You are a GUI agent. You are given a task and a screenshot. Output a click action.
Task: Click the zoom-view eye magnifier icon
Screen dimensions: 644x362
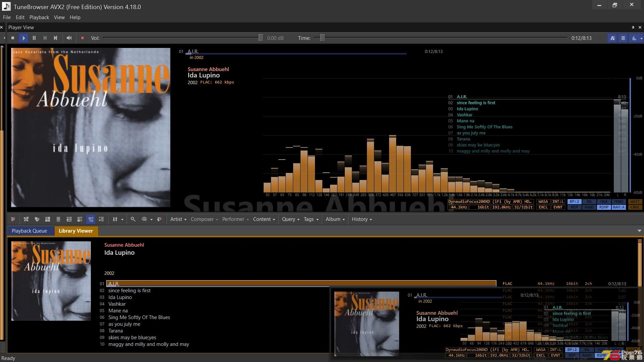coord(144,219)
